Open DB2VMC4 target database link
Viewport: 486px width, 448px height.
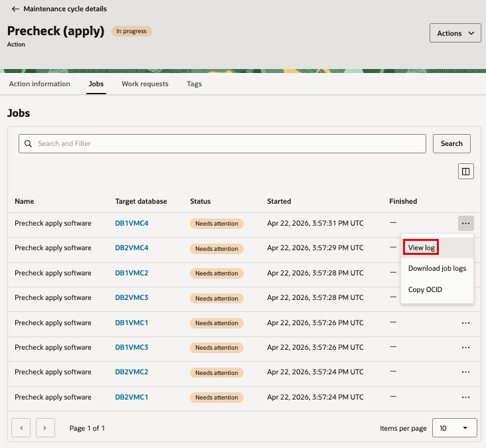[x=131, y=248]
